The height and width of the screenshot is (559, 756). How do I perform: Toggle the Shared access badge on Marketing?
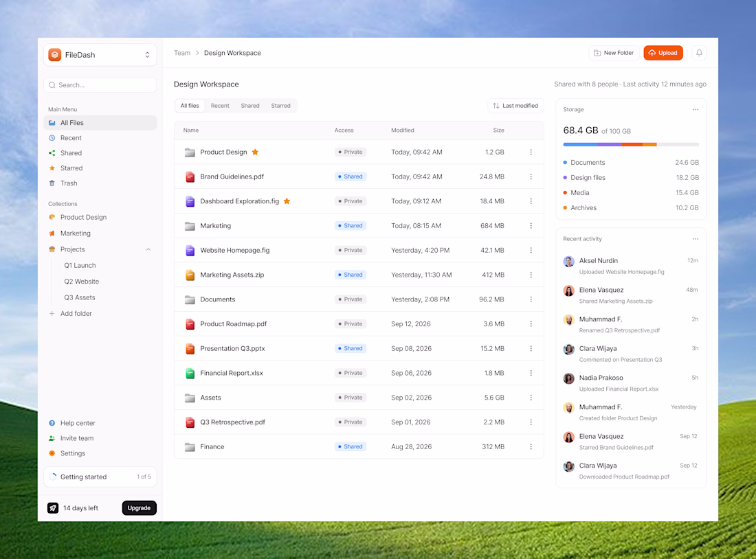tap(351, 225)
